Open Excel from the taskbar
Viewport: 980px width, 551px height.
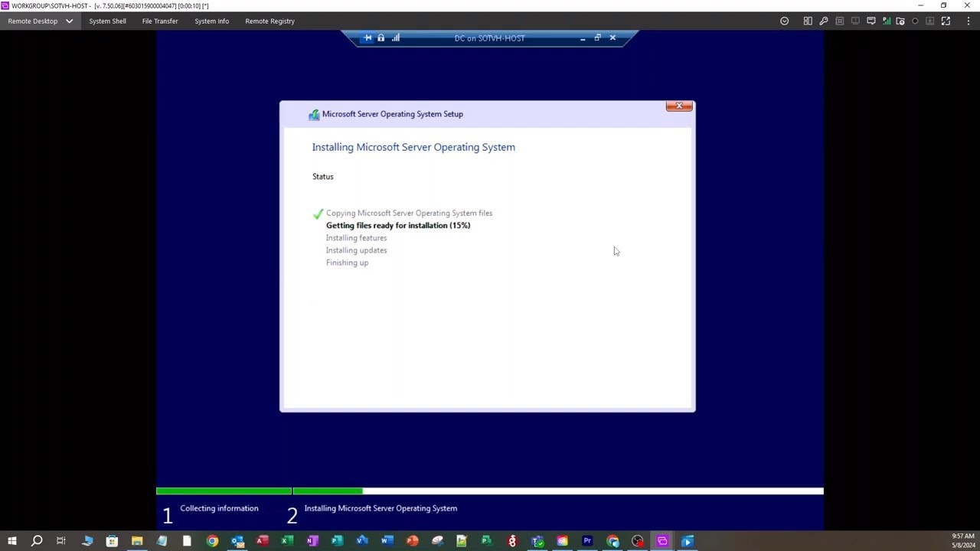point(287,542)
